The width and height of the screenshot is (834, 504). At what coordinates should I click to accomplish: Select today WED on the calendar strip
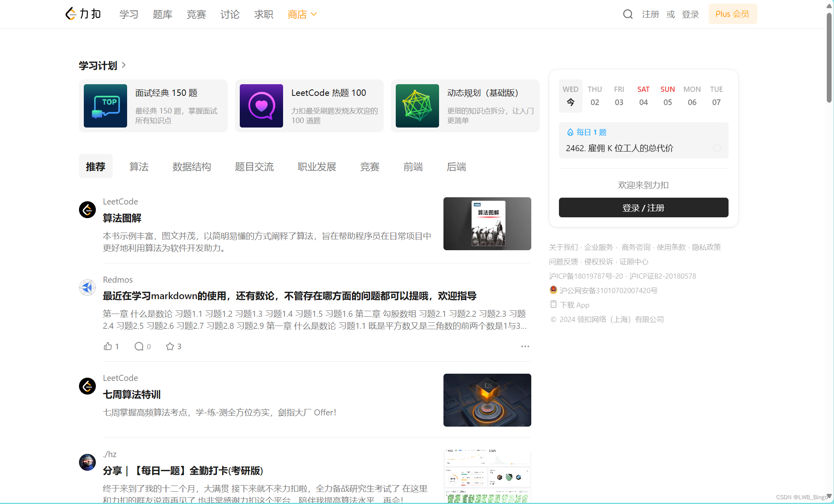pyautogui.click(x=570, y=96)
